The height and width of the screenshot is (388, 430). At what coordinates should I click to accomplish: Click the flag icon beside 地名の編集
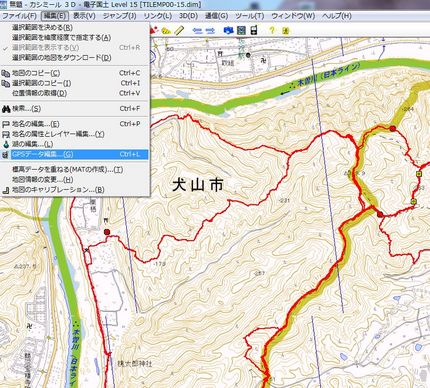point(6,124)
